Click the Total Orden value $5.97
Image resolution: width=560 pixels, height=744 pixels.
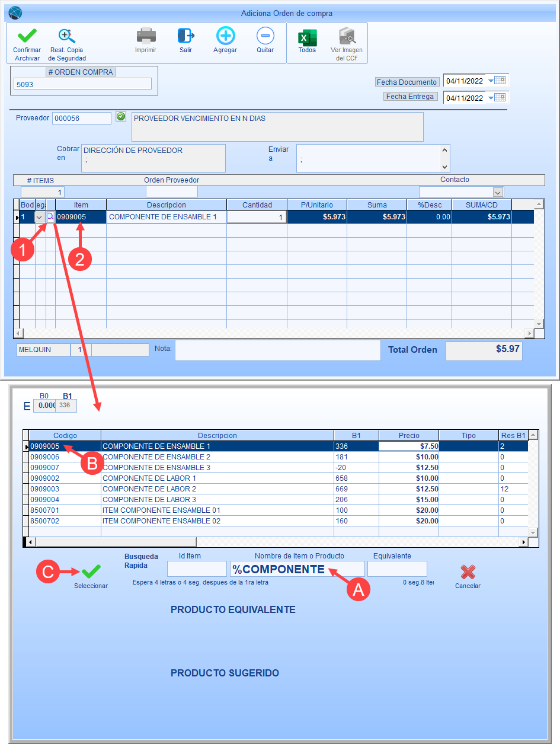point(484,350)
